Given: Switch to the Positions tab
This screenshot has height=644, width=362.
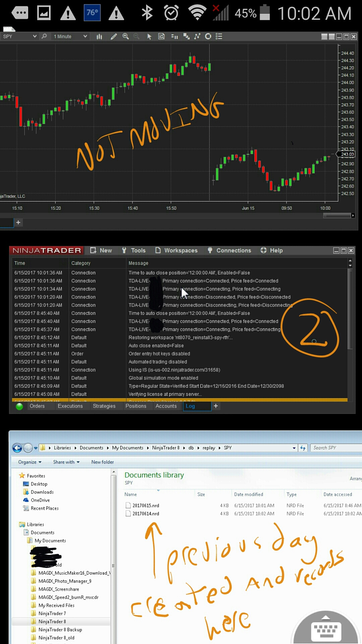Looking at the screenshot, I should (x=136, y=406).
